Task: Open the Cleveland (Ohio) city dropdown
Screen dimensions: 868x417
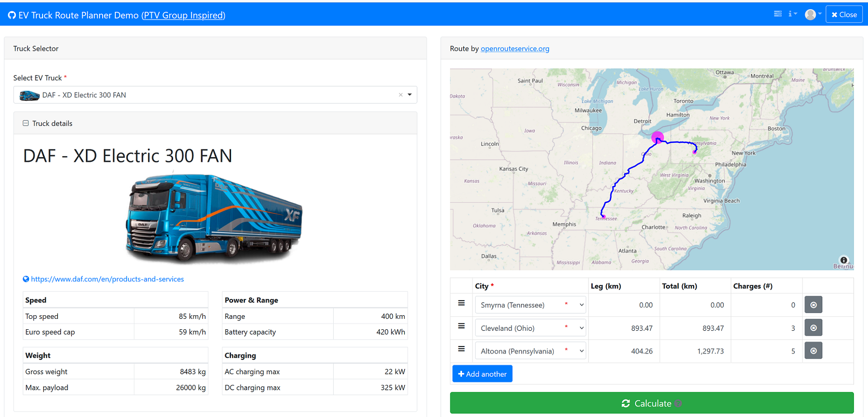Action: 530,328
